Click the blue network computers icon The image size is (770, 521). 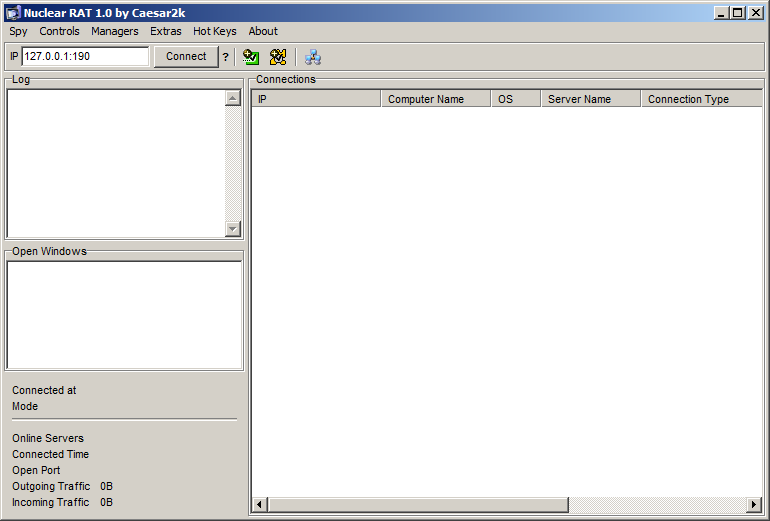(313, 57)
